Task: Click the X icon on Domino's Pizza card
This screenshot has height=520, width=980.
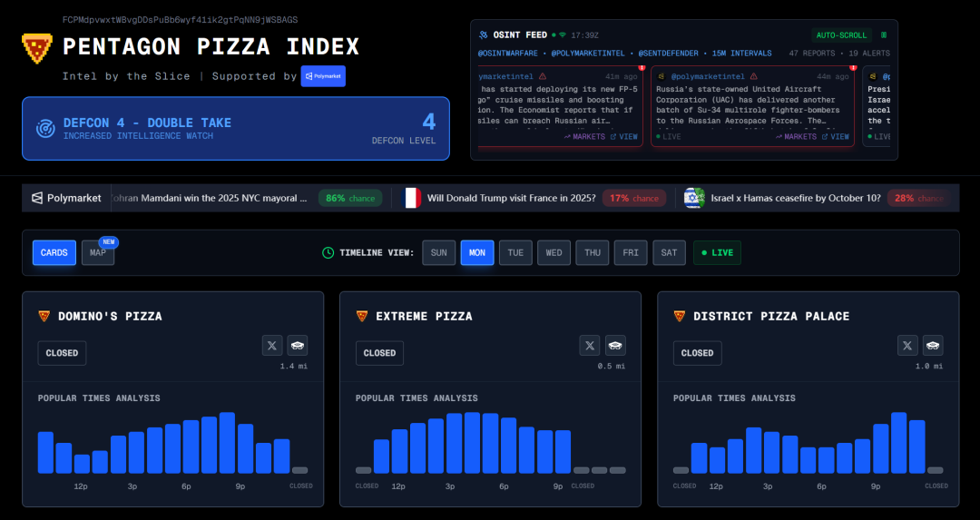Action: (x=272, y=345)
